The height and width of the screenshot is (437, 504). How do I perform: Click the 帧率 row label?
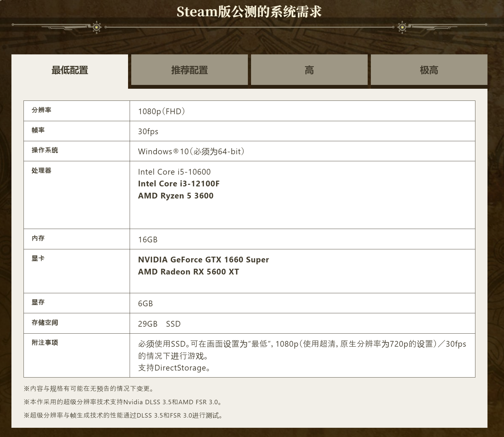[38, 130]
